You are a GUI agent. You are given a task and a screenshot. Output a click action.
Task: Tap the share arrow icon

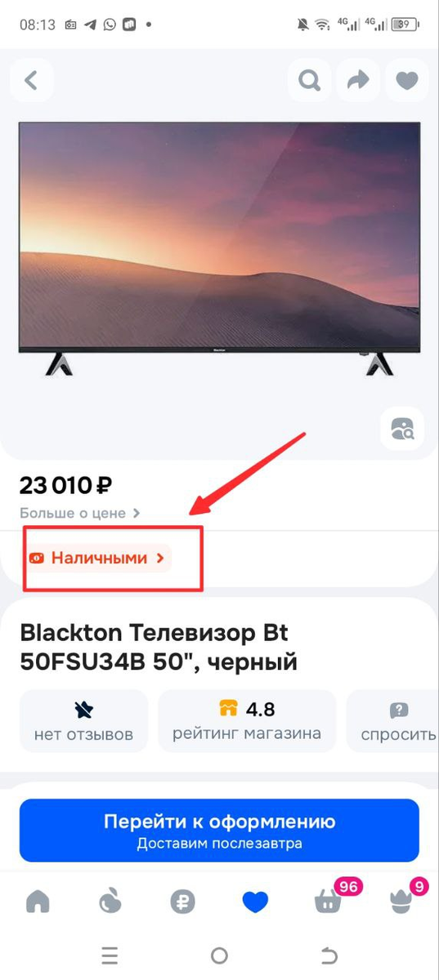[x=358, y=80]
